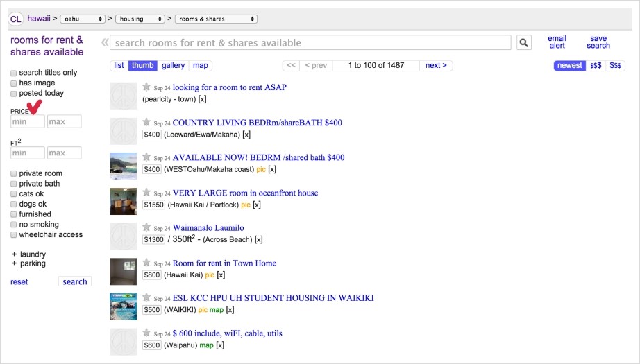The image size is (640, 364).
Task: Star the VERY LARGE room listing
Action: point(146,192)
